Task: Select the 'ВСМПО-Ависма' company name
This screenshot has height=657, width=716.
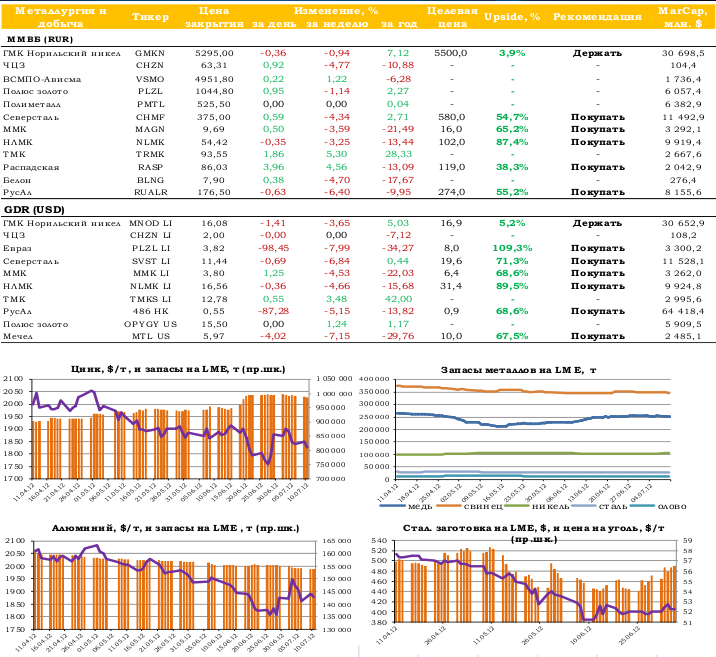Action: 42,79
